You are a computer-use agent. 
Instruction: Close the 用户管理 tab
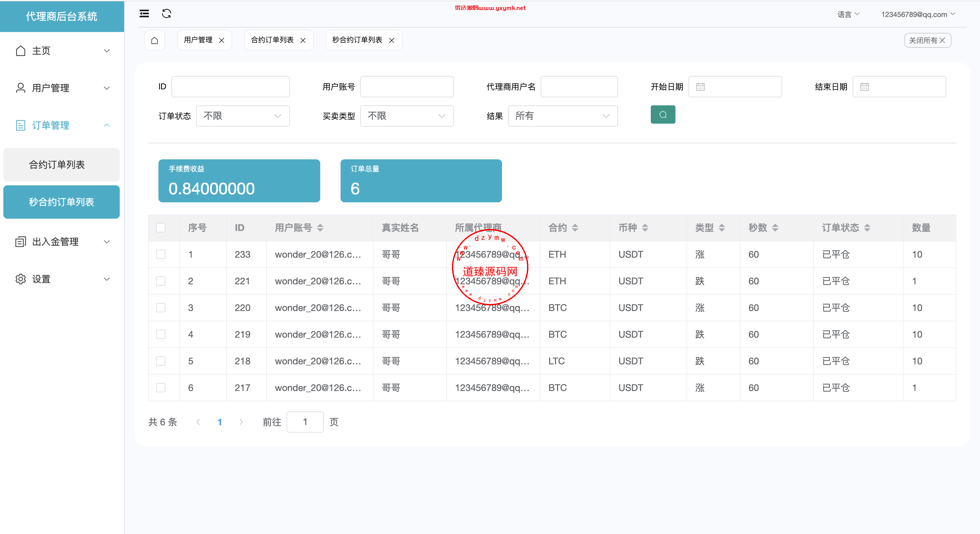coord(221,40)
